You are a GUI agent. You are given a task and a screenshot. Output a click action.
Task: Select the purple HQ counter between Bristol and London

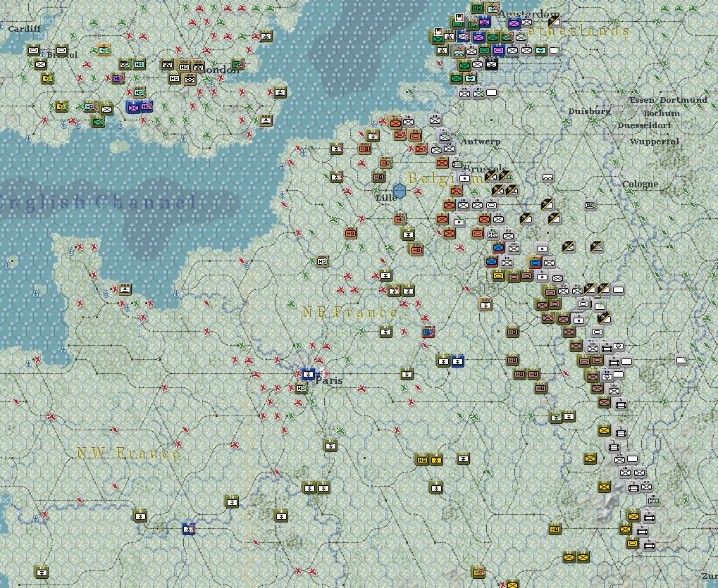[x=118, y=78]
